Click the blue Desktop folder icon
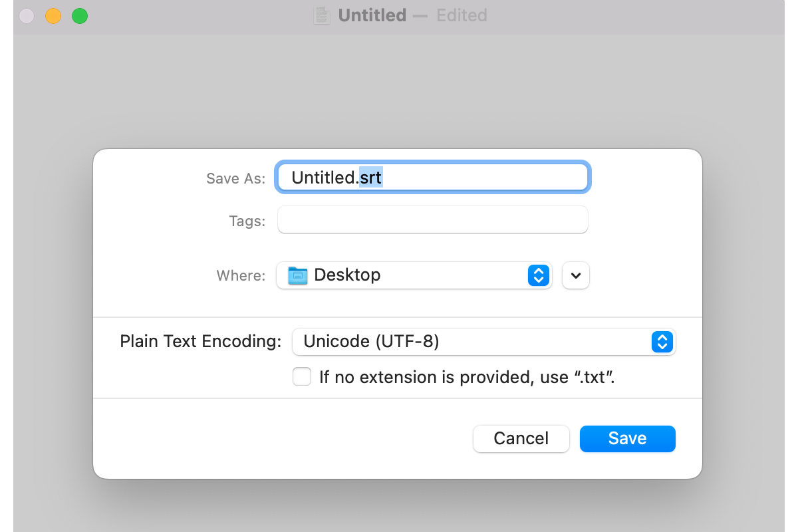 tap(297, 275)
